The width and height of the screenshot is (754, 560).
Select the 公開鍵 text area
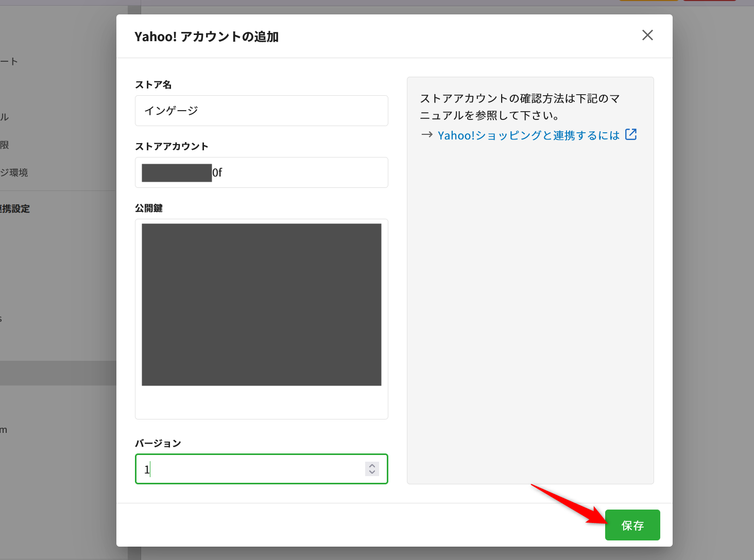pyautogui.click(x=261, y=401)
